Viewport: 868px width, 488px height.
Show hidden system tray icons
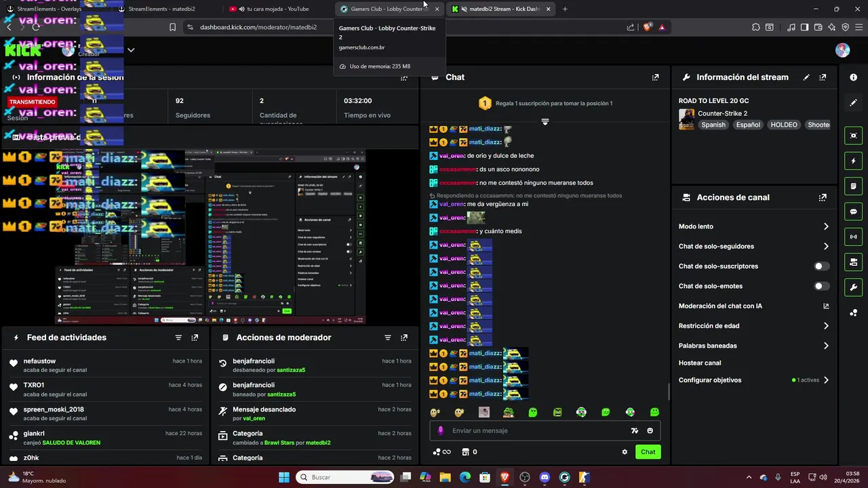[x=749, y=477]
